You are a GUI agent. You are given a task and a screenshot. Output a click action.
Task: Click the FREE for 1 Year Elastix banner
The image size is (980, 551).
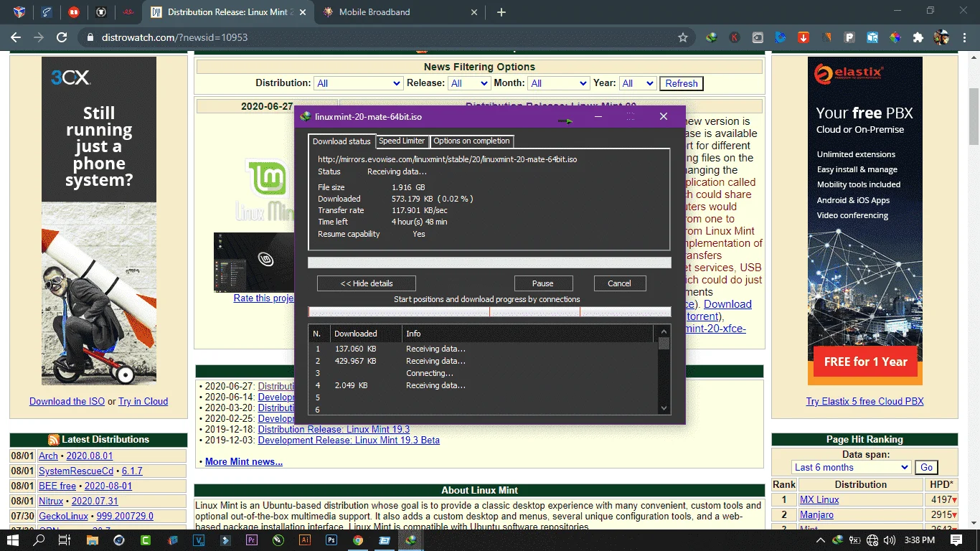click(x=865, y=362)
